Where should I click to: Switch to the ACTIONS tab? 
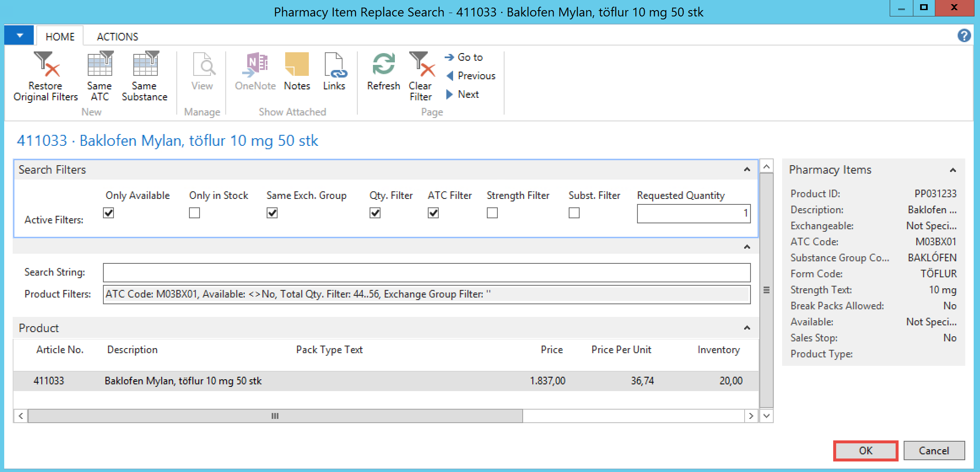click(x=117, y=37)
